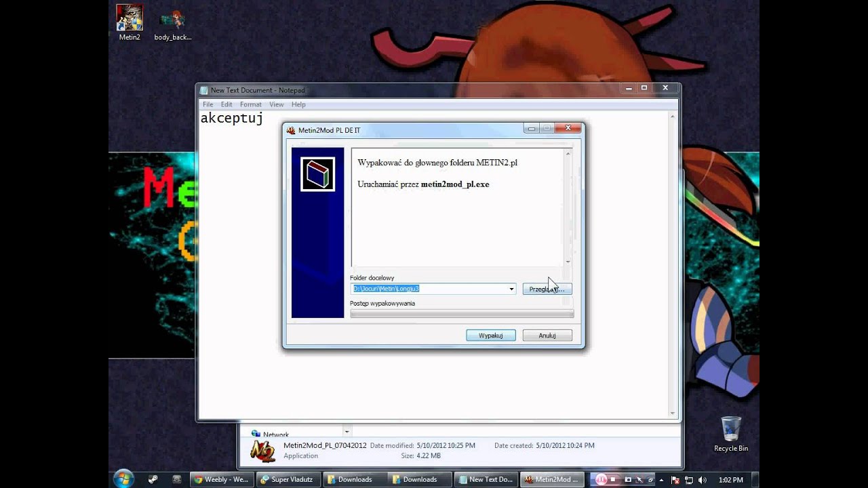Switch to first Downloads taskbar button
The image size is (868, 488).
pyautogui.click(x=354, y=479)
